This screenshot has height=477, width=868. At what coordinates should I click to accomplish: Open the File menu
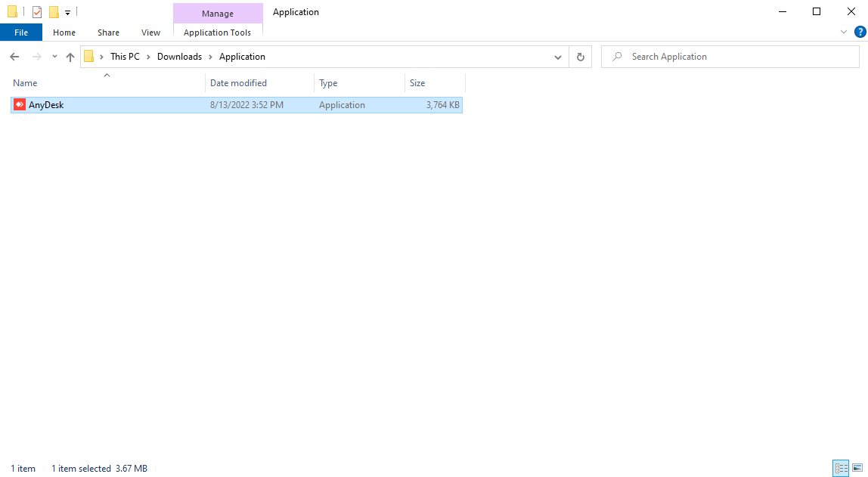(21, 33)
